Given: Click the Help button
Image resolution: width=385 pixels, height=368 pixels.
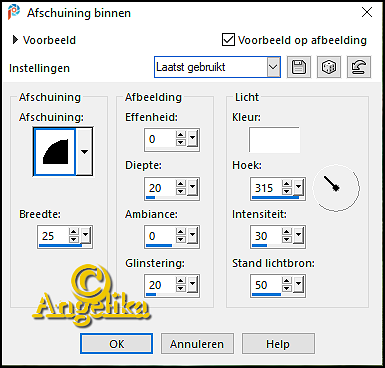Looking at the screenshot, I should click(278, 344).
